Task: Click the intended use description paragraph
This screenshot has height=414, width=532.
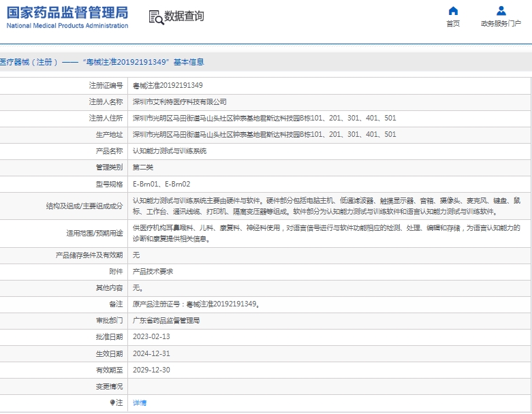Action: pyautogui.click(x=326, y=234)
